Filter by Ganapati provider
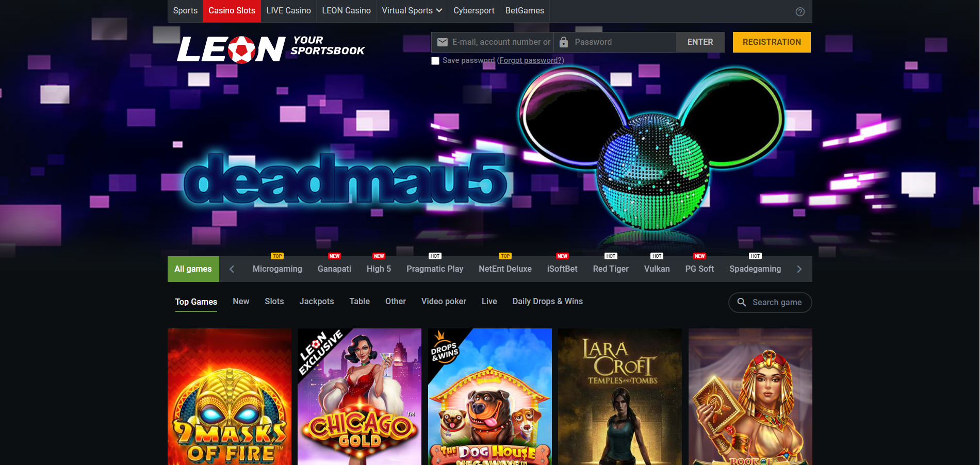Screen dimensions: 980x465 coord(334,269)
